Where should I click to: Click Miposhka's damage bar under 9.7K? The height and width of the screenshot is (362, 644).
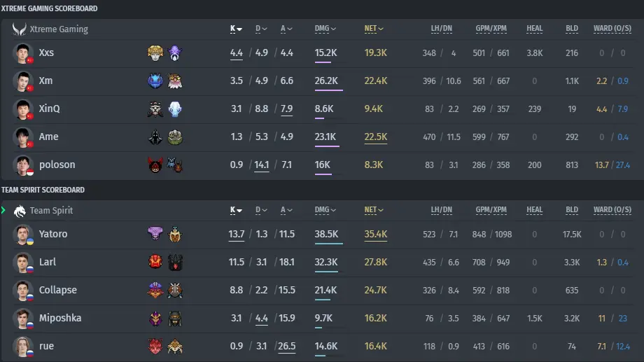point(318,328)
